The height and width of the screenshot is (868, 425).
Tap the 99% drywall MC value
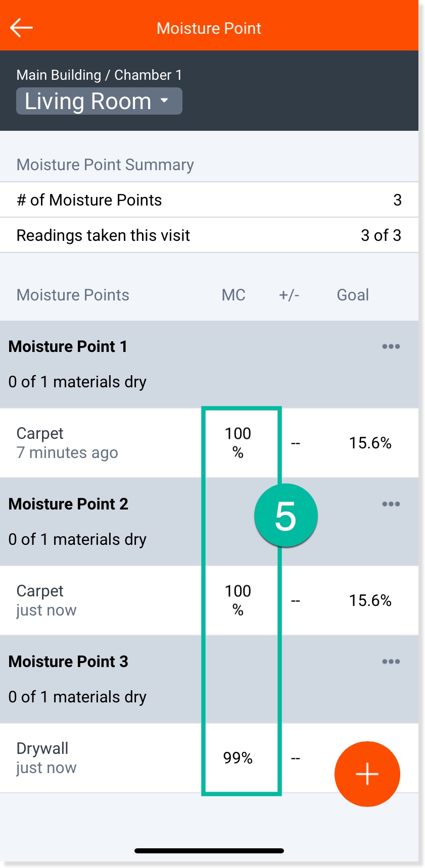[x=238, y=757]
